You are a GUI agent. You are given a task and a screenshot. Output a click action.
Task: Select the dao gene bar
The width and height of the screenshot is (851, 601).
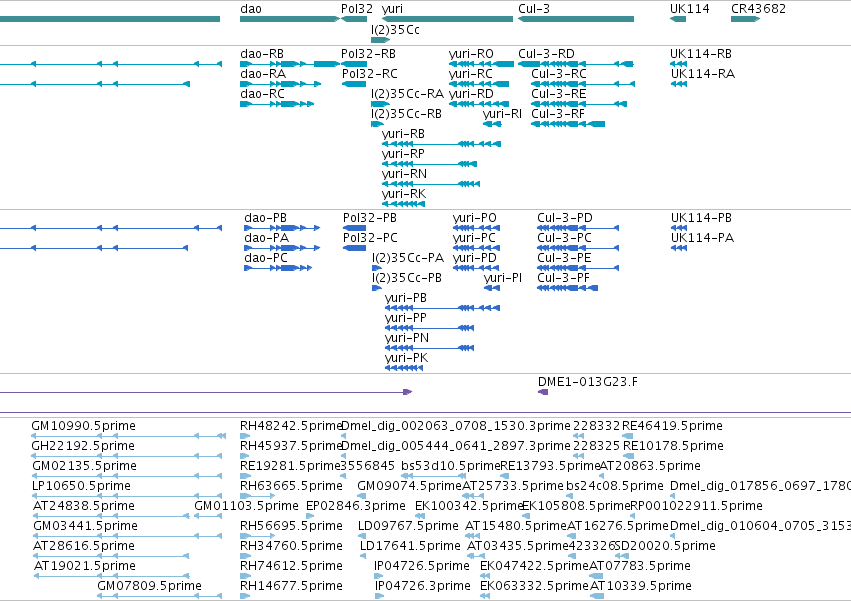coord(290,19)
